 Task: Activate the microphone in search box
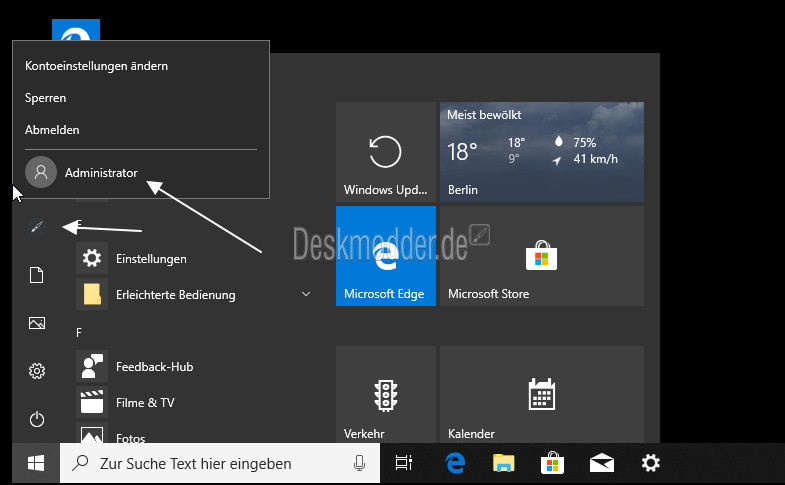pos(359,463)
